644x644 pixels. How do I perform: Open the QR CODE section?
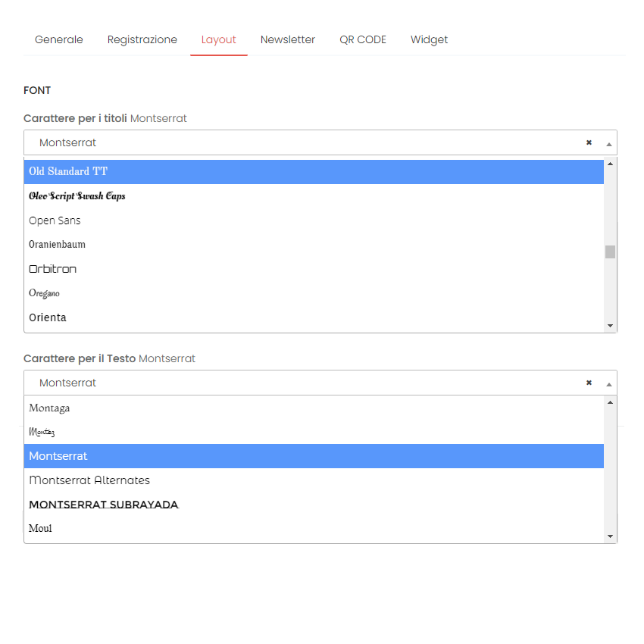363,39
